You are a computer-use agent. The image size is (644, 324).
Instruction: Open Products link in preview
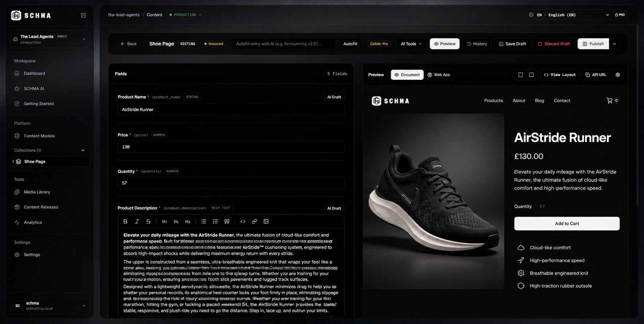pyautogui.click(x=493, y=101)
